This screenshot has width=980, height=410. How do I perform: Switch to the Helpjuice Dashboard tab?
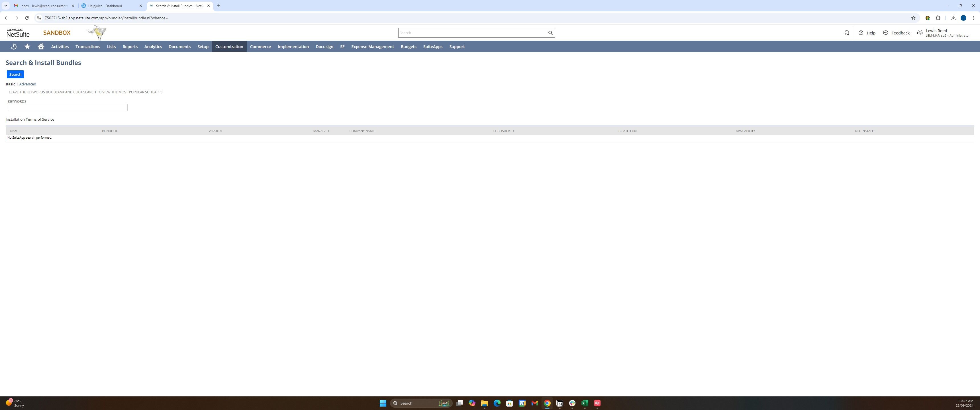point(105,6)
